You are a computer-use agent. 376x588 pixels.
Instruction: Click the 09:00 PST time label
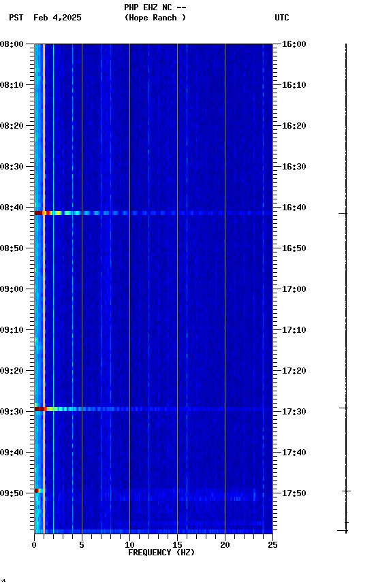point(12,289)
